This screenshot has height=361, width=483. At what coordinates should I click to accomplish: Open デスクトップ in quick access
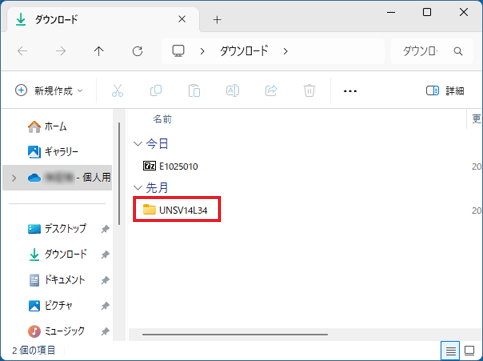pyautogui.click(x=57, y=229)
